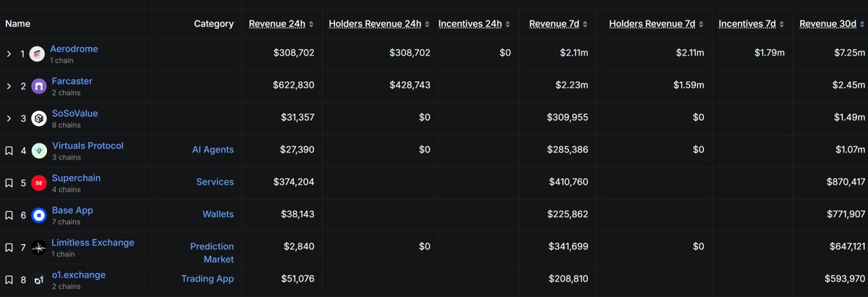Open the AI Agents category link
Screen dimensions: 868x297
[213, 150]
